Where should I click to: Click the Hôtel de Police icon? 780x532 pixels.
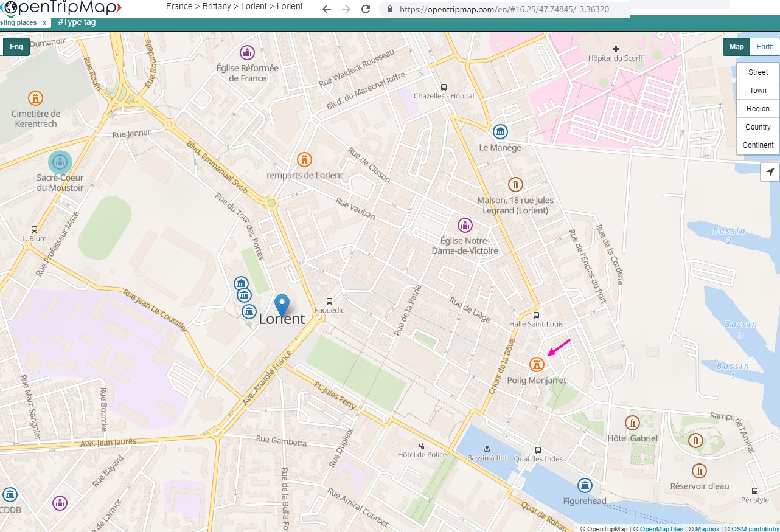[422, 446]
